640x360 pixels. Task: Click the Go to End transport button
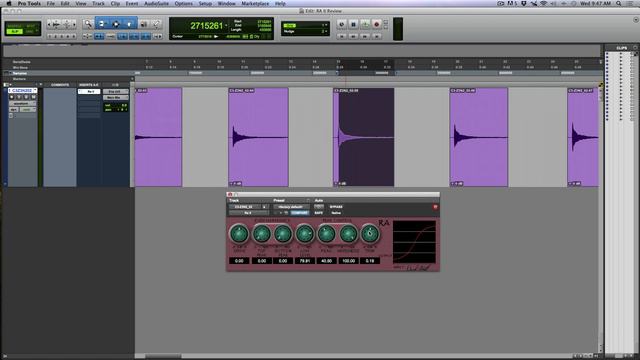pos(376,36)
